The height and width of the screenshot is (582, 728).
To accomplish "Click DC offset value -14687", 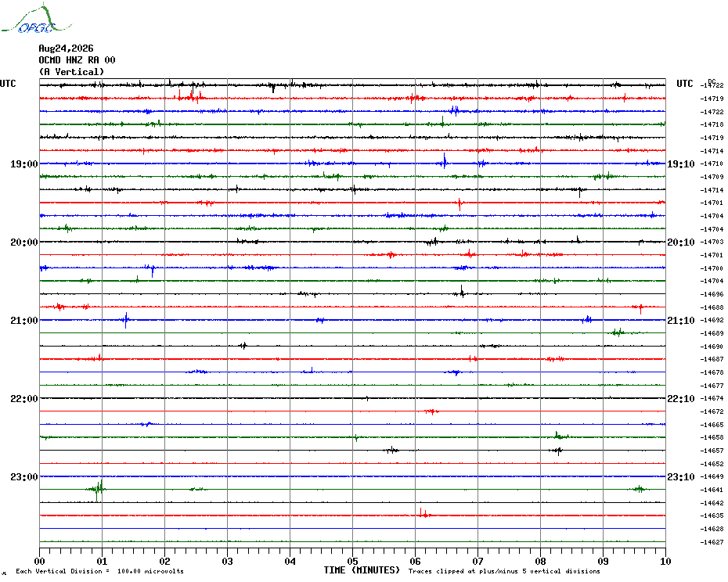I will point(712,360).
